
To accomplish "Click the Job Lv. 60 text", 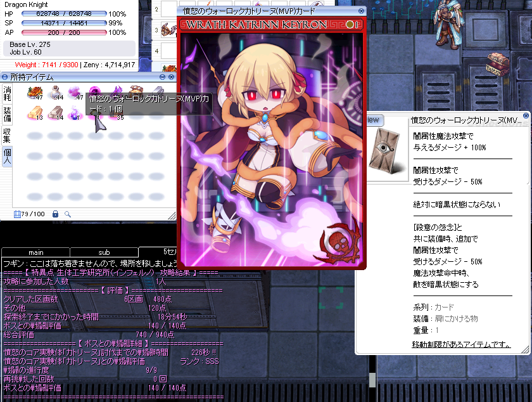I will coord(25,53).
